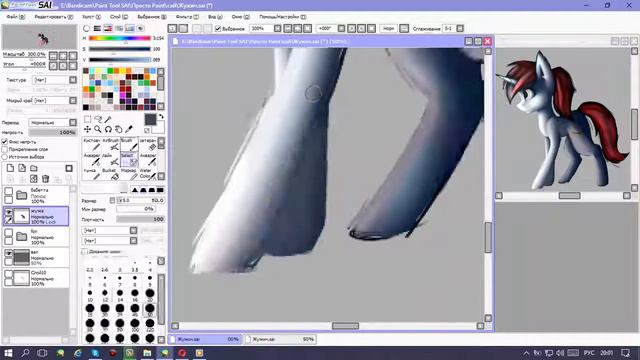Toggle the Фикс непр-ть checkbox
Viewport: 640px width, 360px height.
(5, 142)
